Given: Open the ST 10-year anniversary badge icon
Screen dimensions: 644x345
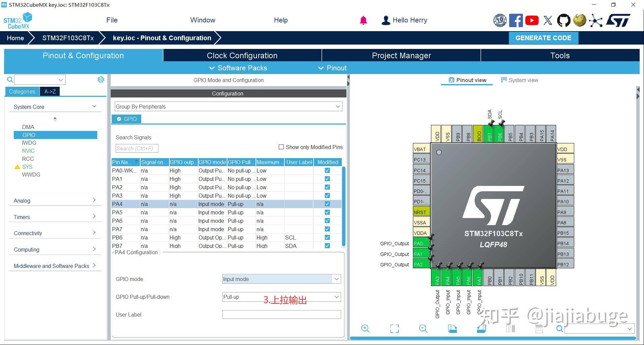Looking at the screenshot, I should tap(500, 20).
